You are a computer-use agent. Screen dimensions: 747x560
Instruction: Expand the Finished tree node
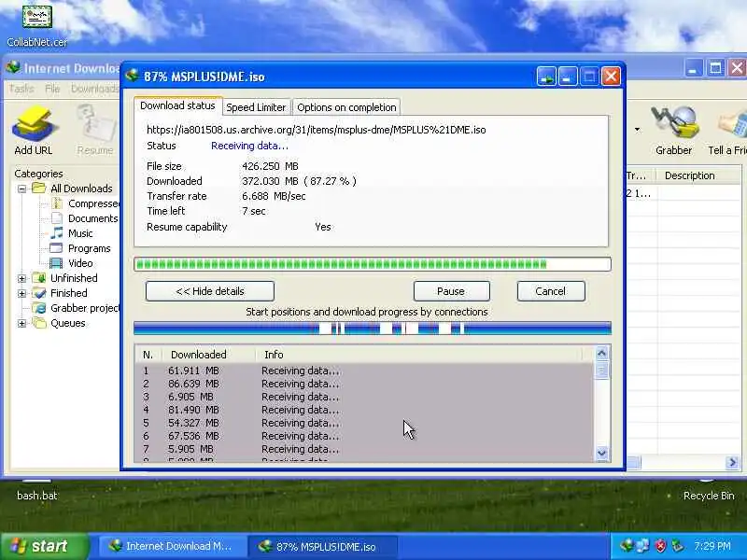[21, 294]
